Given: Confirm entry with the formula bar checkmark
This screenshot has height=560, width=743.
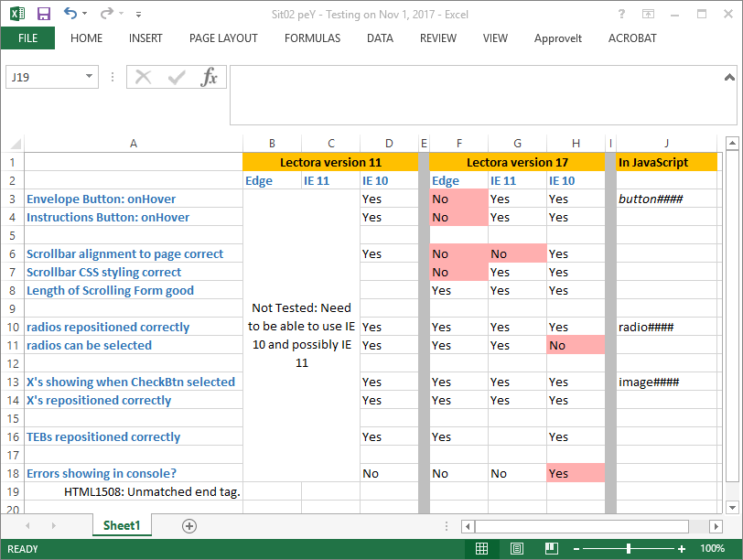Looking at the screenshot, I should coord(177,77).
